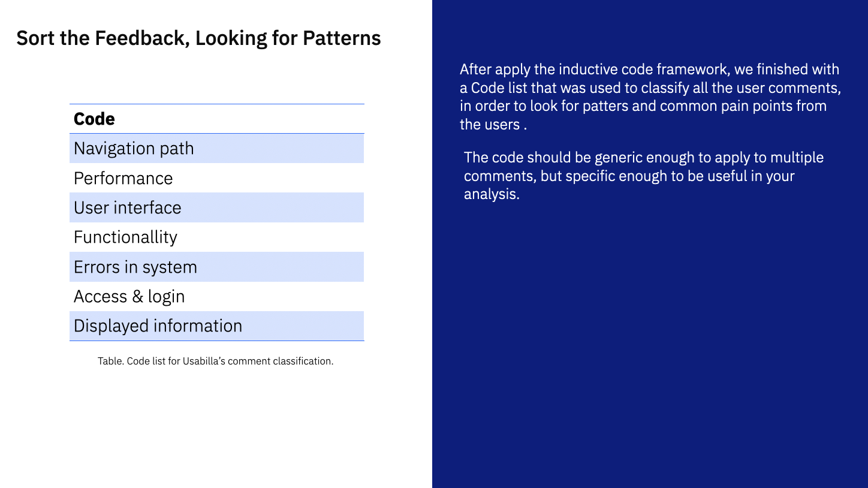The image size is (868, 488).
Task: Click the table caption below the code list
Action: pos(215,361)
